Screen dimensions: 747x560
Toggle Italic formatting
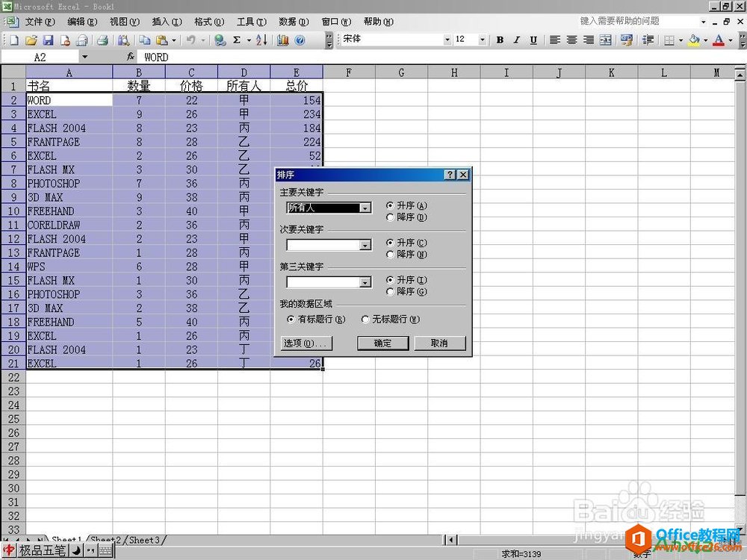[x=516, y=40]
